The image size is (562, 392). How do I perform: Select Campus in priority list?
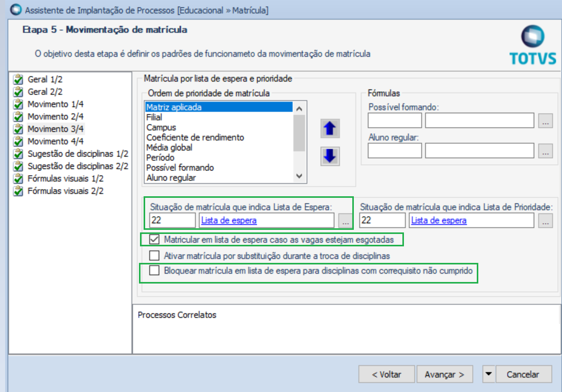pos(218,127)
